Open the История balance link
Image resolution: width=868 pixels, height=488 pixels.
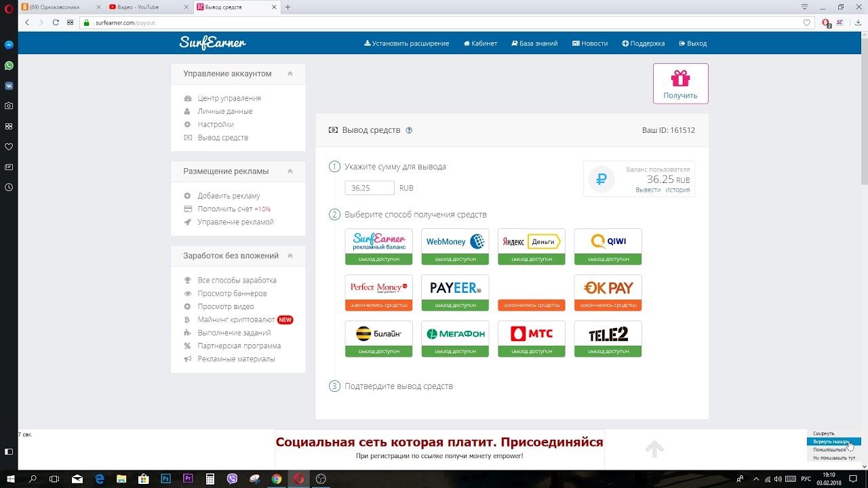coord(677,190)
